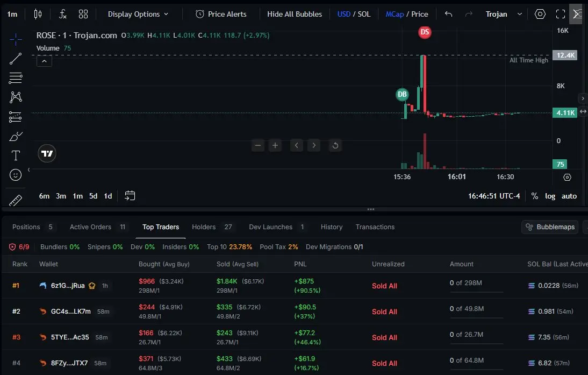Screen dimensions: 588x375
Task: Set range to 6m
Action: point(44,196)
